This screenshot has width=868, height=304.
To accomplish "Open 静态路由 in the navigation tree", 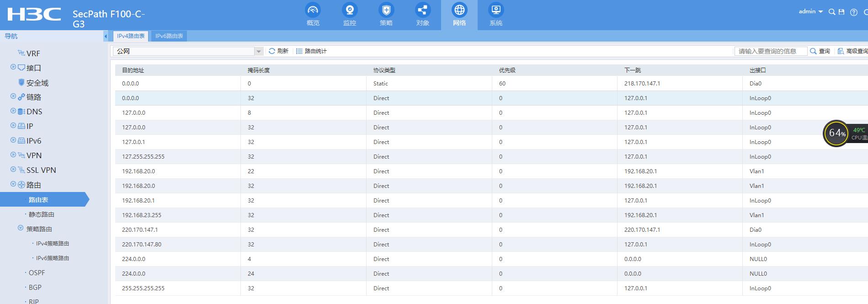I will coord(41,214).
